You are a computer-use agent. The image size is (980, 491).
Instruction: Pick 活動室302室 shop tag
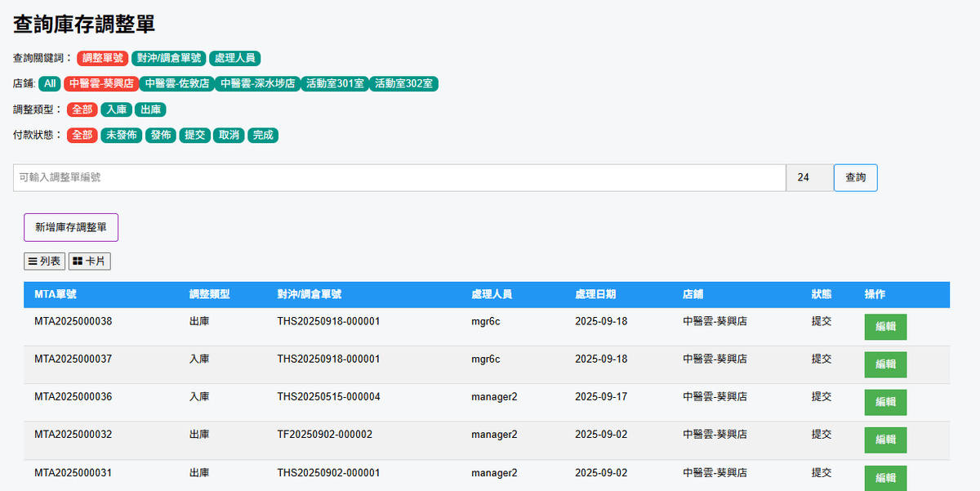pyautogui.click(x=403, y=83)
